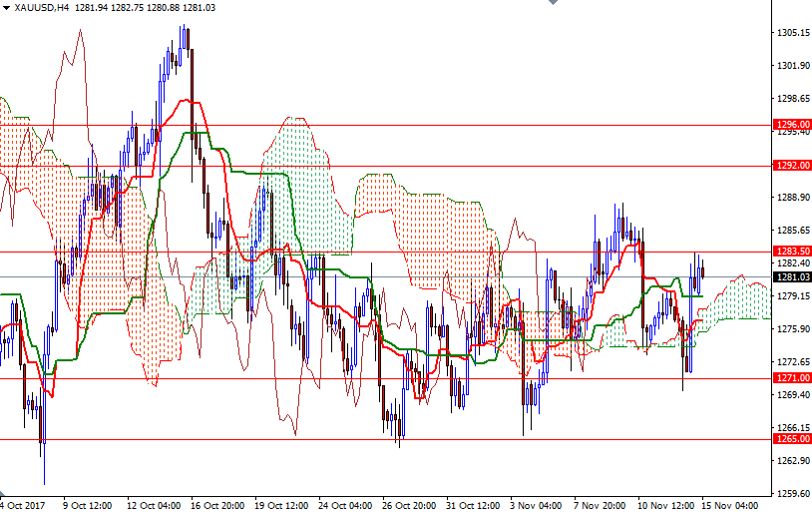The image size is (812, 513).
Task: Select the 1296.00 red price tag
Action: click(x=791, y=125)
